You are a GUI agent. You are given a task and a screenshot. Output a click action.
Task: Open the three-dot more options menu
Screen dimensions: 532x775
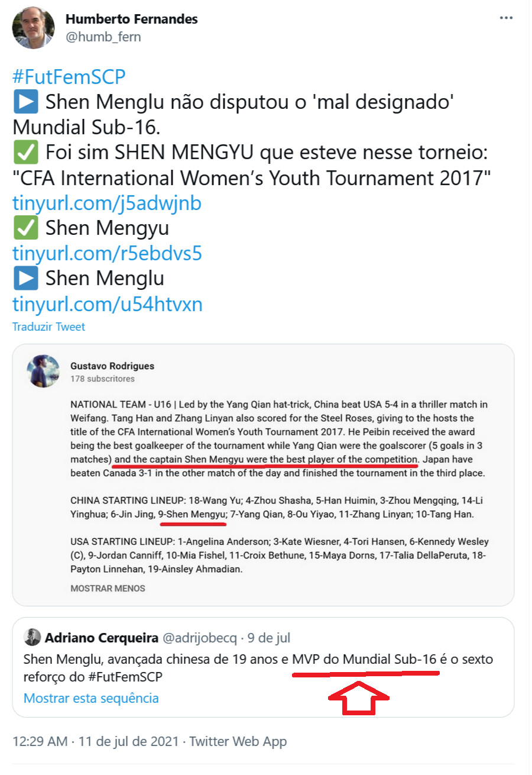tap(506, 18)
